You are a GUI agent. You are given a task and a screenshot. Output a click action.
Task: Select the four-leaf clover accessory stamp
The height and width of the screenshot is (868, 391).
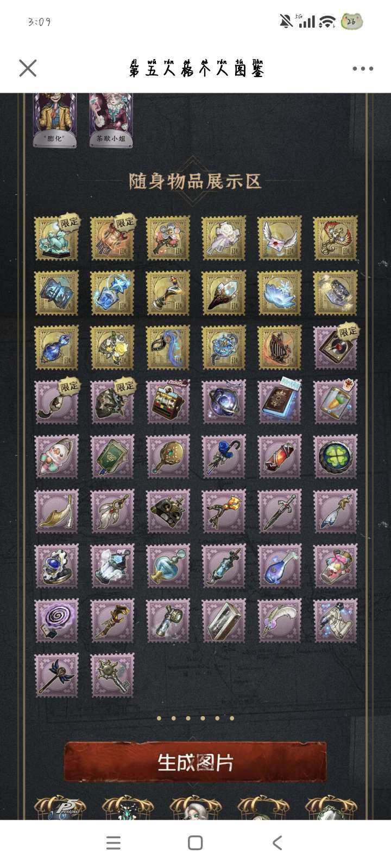tap(335, 456)
